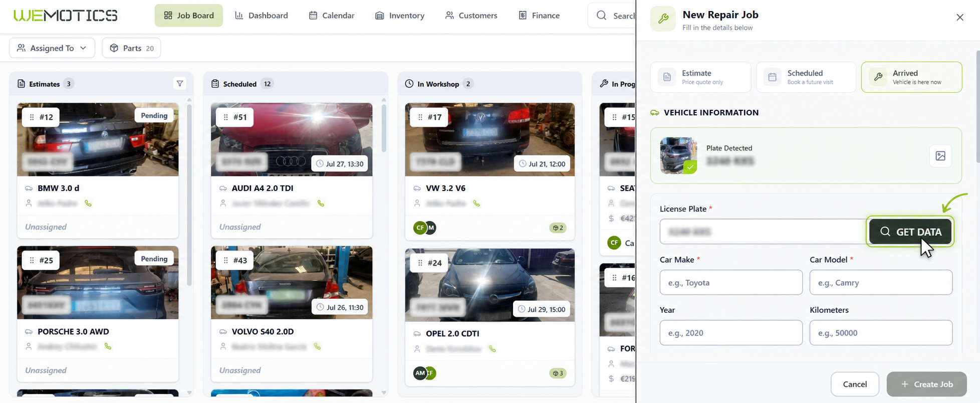Open BMW job #12 photo thumbnail
980x403 pixels.
[98, 139]
